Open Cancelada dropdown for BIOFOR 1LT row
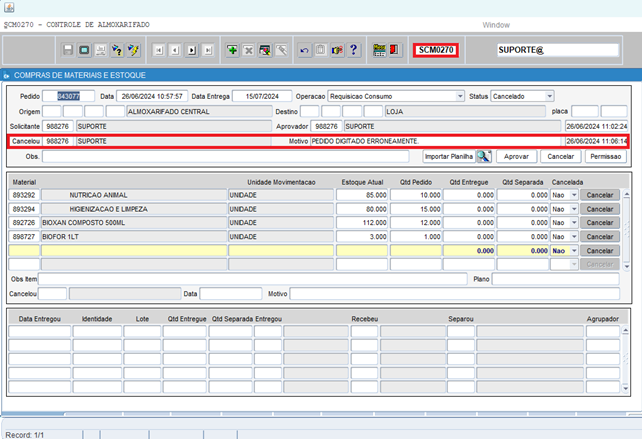Screen dimensions: 642x439 [x=574, y=237]
